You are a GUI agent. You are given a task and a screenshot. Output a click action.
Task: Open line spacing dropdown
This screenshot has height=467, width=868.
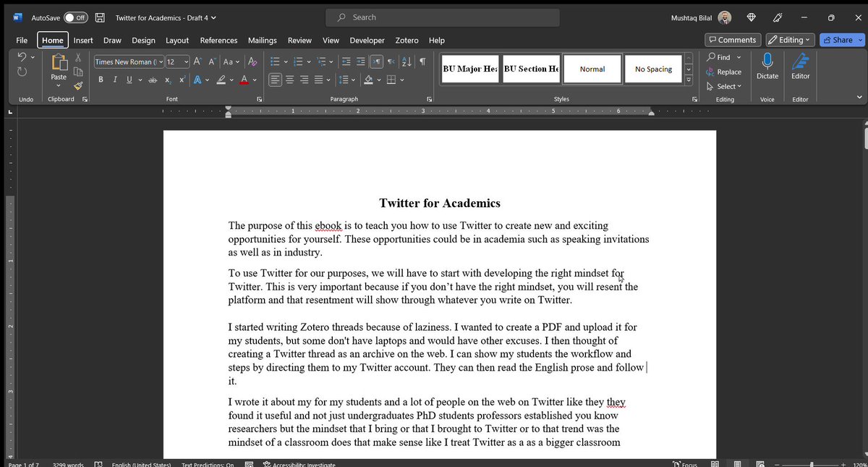[x=347, y=80]
